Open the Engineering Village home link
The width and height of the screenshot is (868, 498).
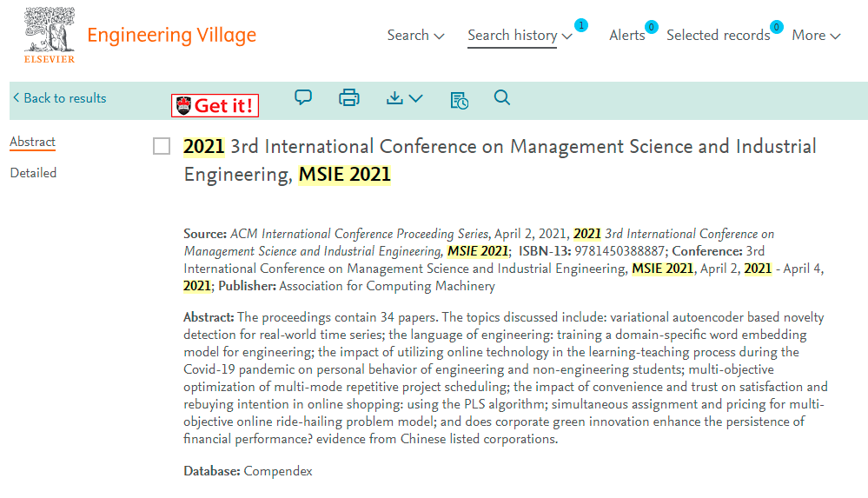coord(172,35)
